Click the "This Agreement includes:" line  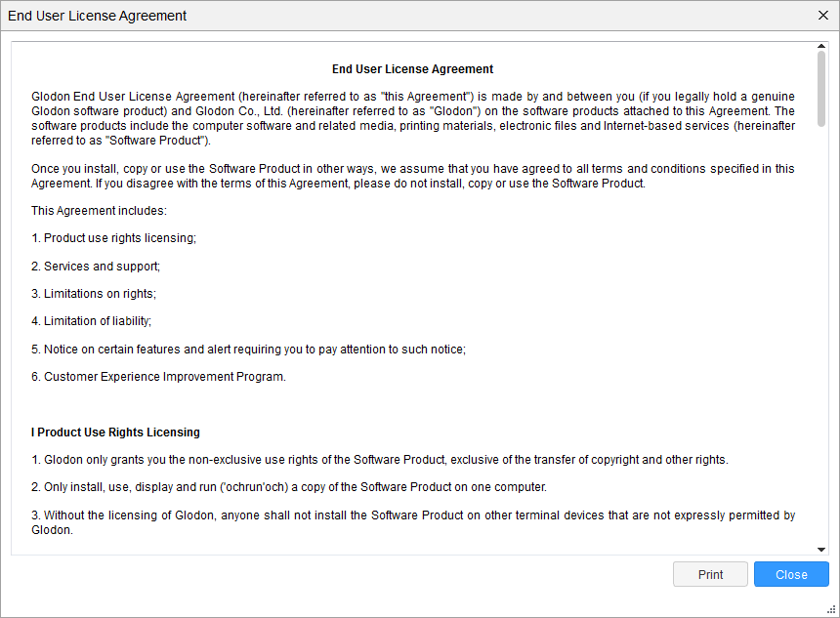pos(99,211)
